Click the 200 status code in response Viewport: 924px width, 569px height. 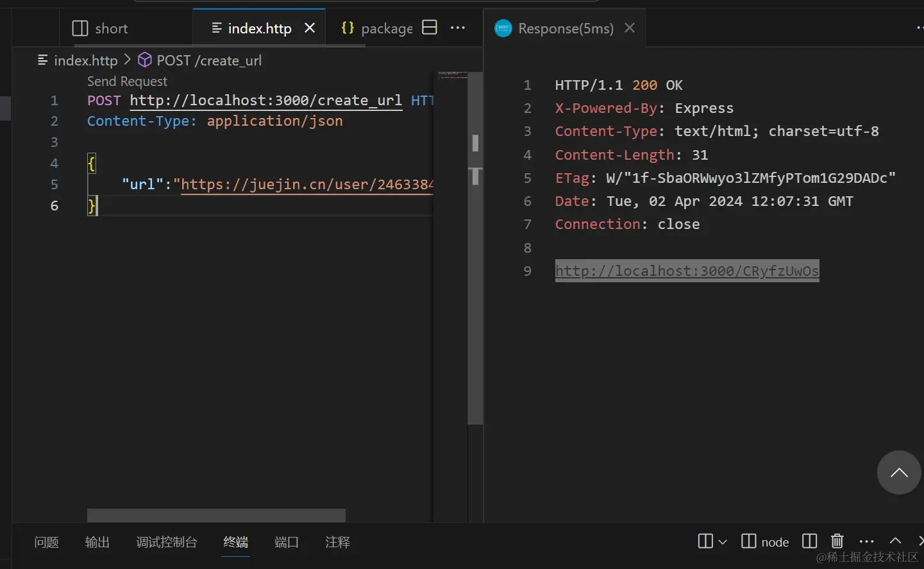644,85
